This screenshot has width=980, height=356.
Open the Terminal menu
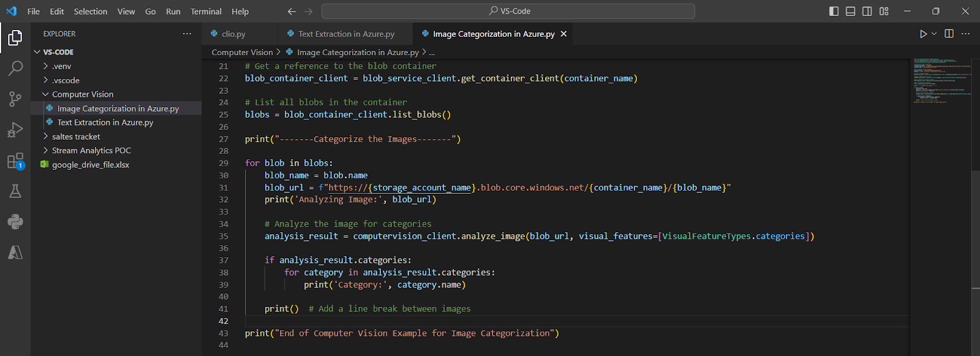point(206,11)
